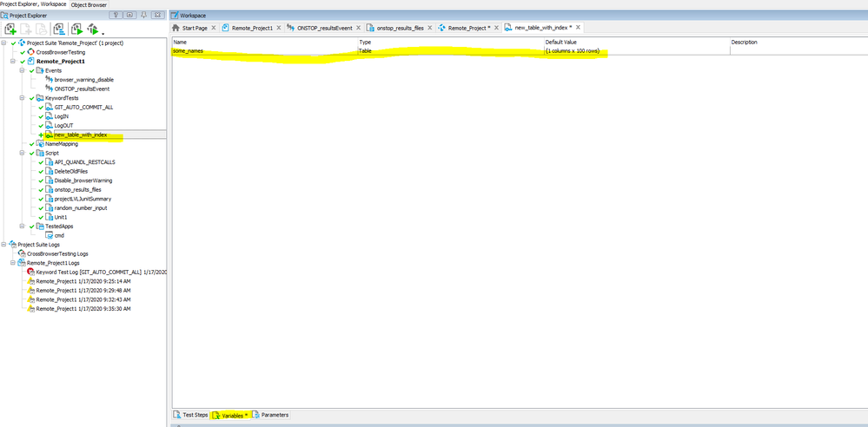
Task: Click the Add New Item toolbar icon
Action: pyautogui.click(x=10, y=28)
